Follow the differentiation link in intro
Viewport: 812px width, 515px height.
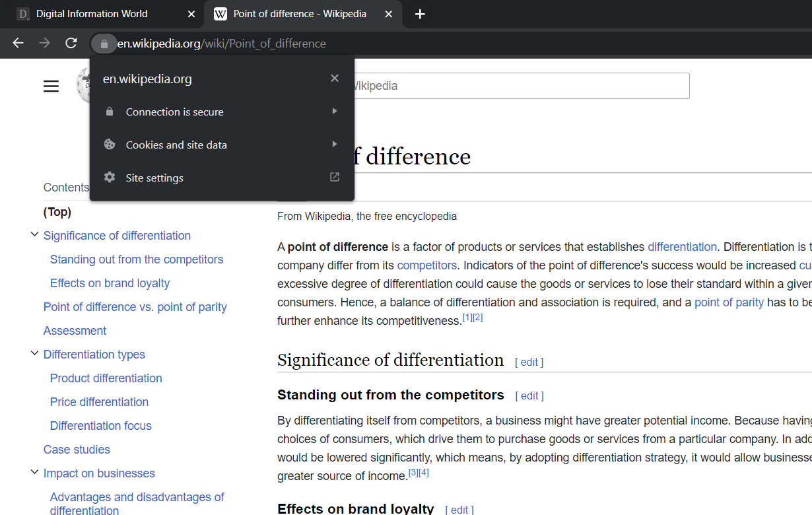pyautogui.click(x=682, y=247)
